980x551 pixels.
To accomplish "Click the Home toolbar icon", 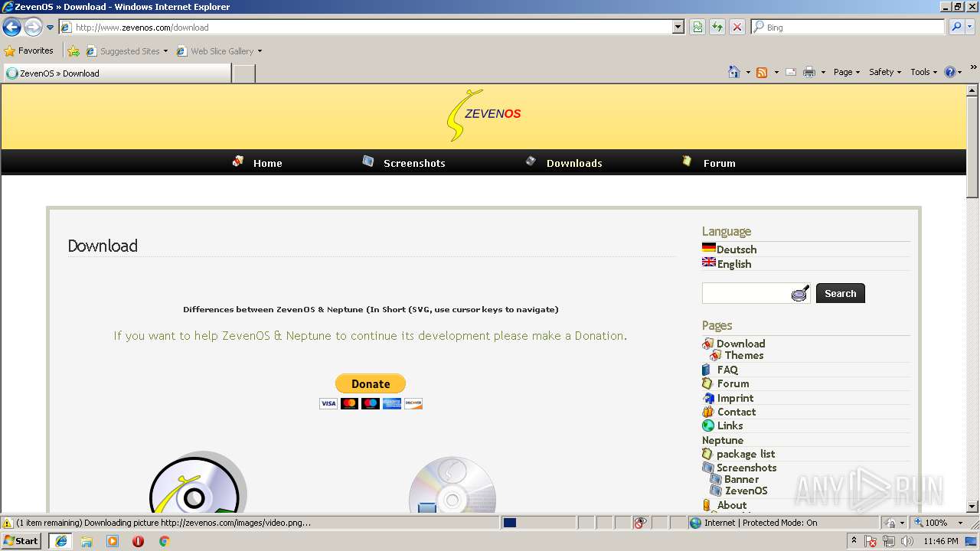I will coord(734,72).
